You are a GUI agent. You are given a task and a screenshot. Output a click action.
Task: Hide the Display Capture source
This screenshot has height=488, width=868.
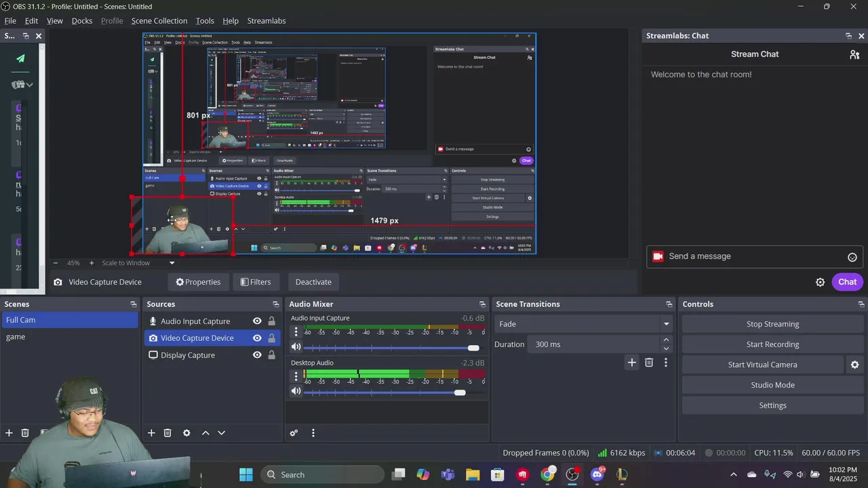(x=257, y=355)
